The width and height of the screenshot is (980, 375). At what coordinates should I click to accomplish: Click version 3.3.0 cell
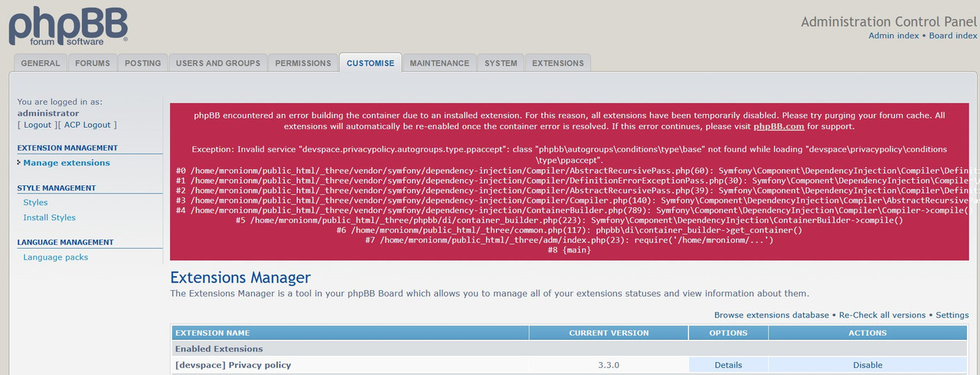coord(609,365)
